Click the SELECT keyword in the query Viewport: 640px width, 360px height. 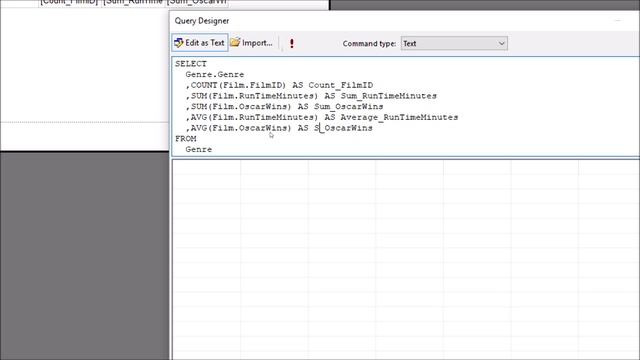[x=191, y=64]
